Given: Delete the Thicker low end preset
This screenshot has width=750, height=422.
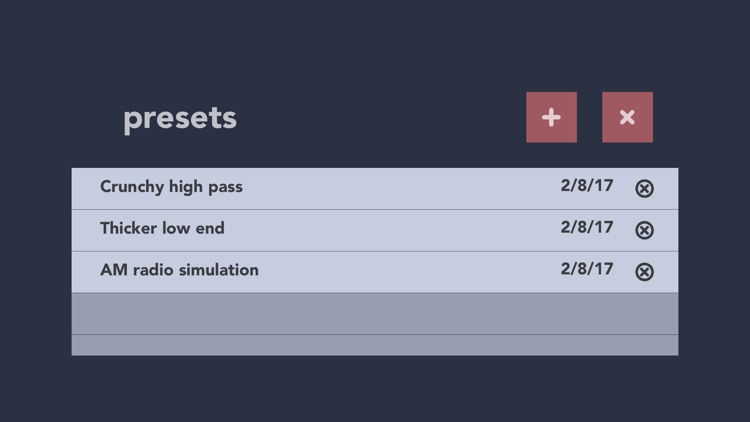Looking at the screenshot, I should pyautogui.click(x=644, y=230).
